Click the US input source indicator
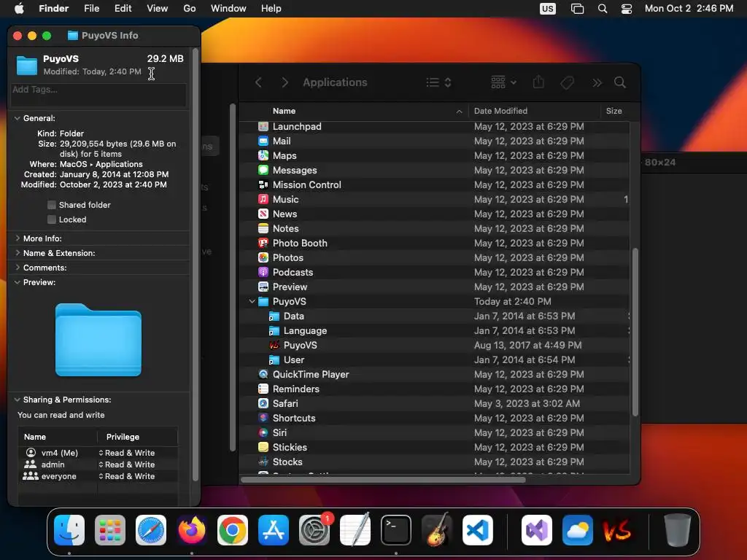The width and height of the screenshot is (747, 560). pos(548,9)
